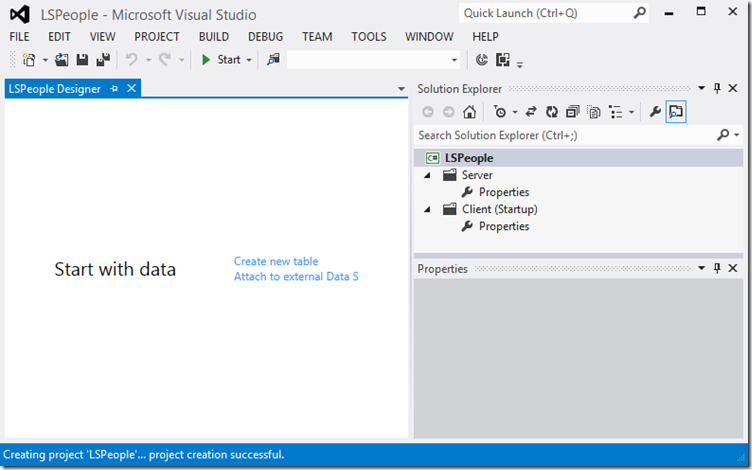The image size is (752, 470).
Task: Toggle Preview Selected Items icon
Action: (676, 112)
